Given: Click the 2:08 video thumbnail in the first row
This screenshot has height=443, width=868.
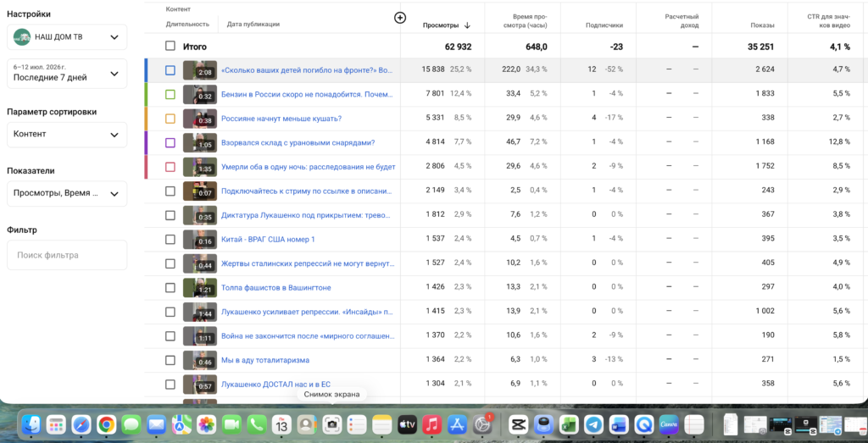Looking at the screenshot, I should pyautogui.click(x=199, y=70).
